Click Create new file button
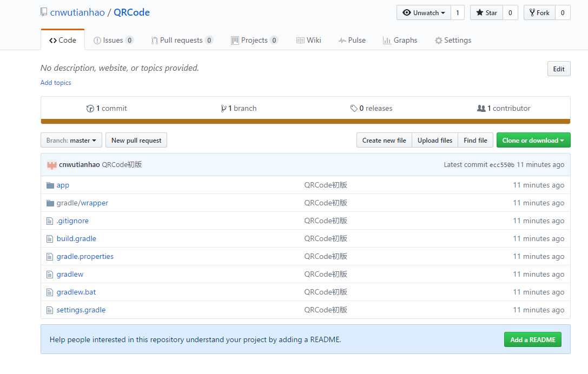The image size is (588, 374). click(x=384, y=140)
